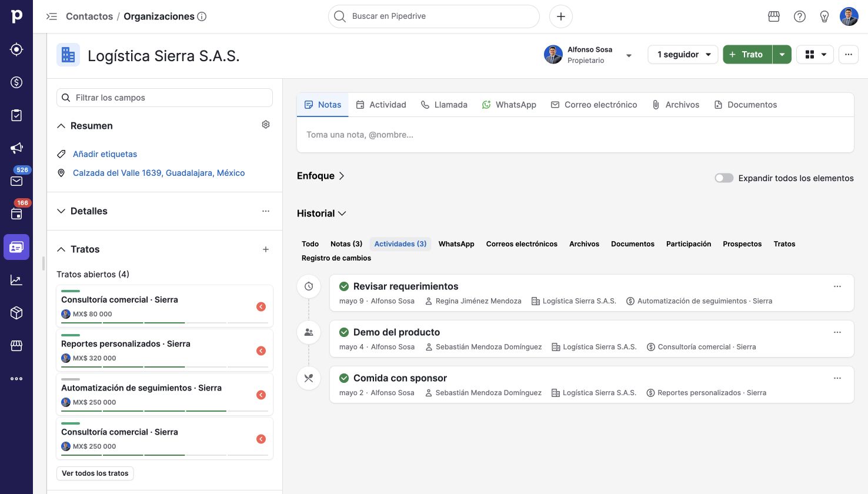Screen dimensions: 868x494
Task: Open Marketplace store icon in sidebar
Action: coord(16,346)
